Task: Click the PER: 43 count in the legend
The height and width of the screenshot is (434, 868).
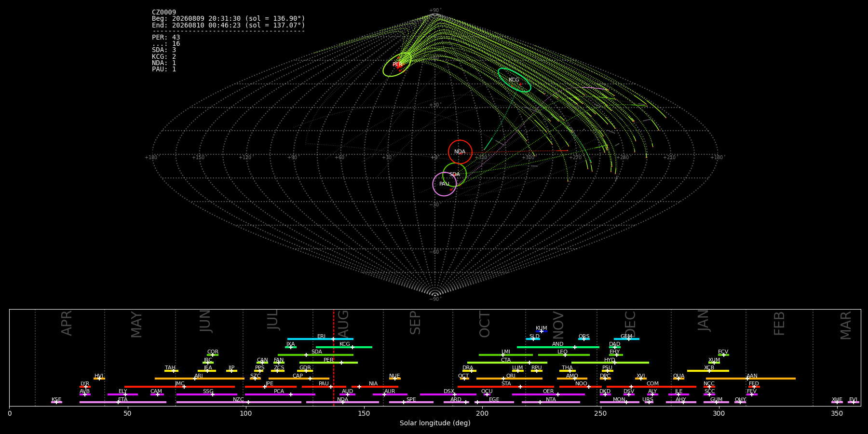Action: point(166,38)
